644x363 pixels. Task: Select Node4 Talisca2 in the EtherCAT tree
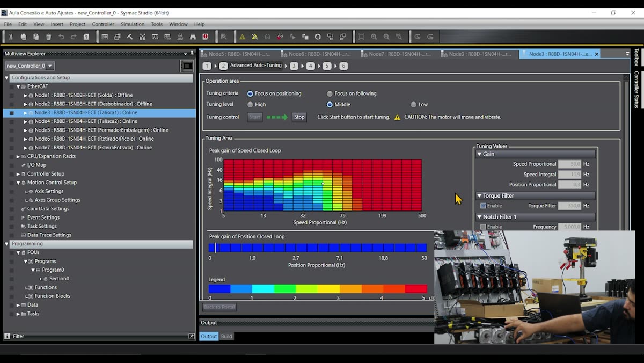coord(86,121)
